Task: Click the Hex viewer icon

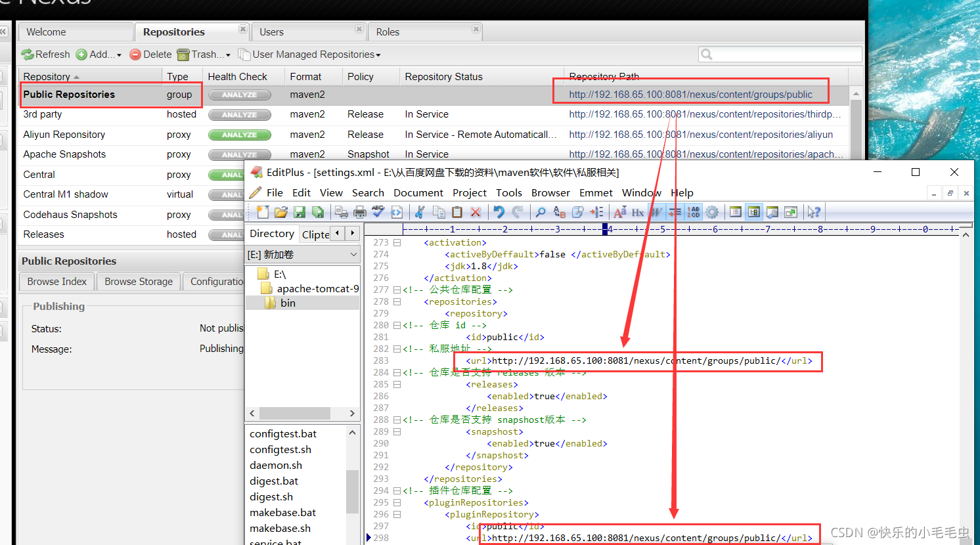Action: coord(638,212)
